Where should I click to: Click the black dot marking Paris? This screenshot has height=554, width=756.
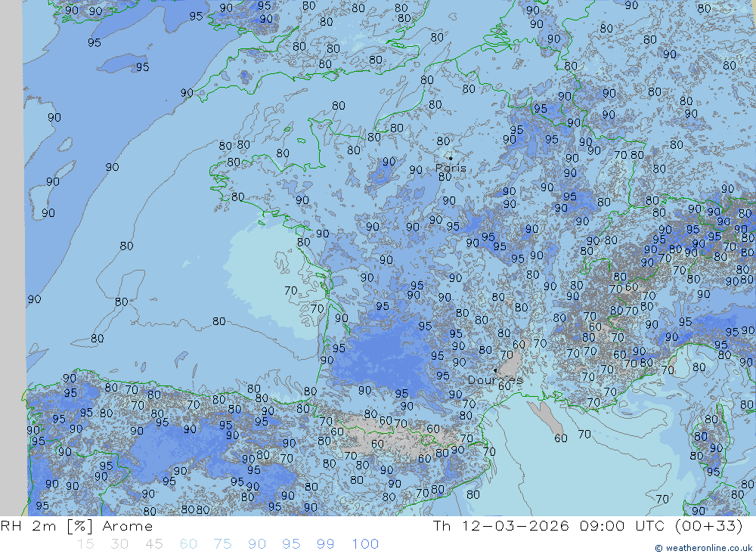[451, 158]
